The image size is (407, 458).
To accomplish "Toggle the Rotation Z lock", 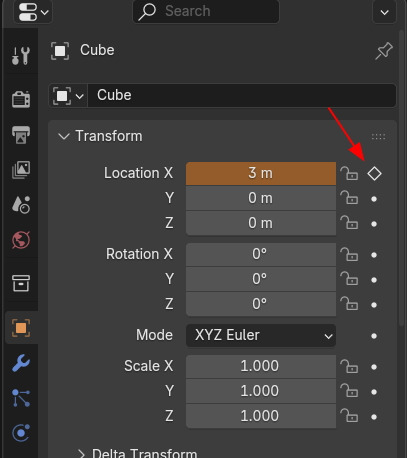I will point(349,304).
